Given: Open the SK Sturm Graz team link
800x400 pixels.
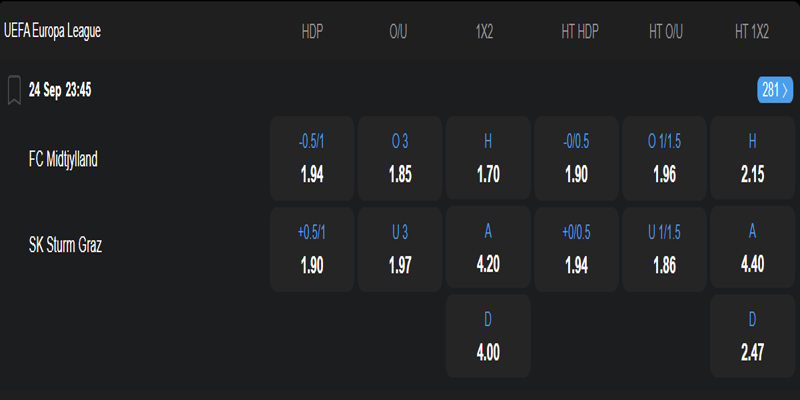Looking at the screenshot, I should click(x=66, y=244).
